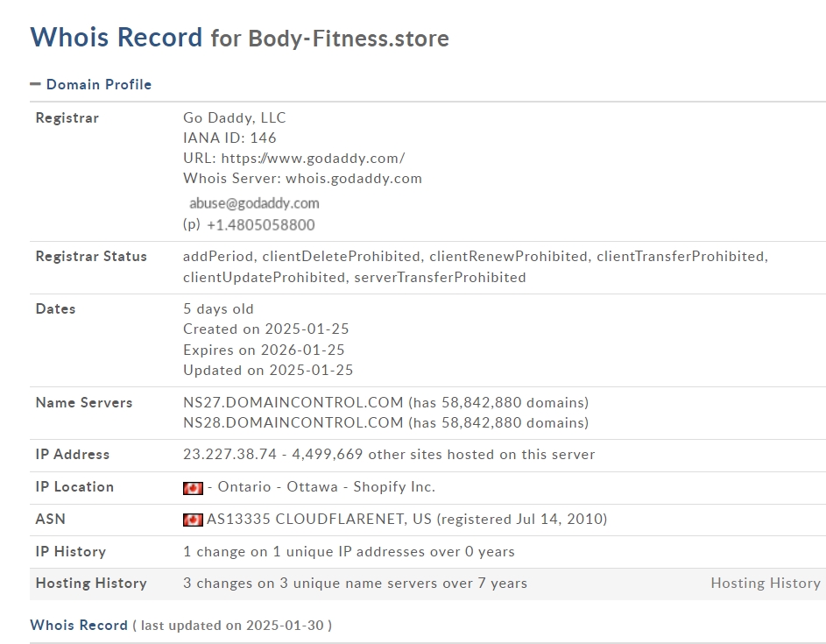Viewport: 826px width, 644px height.
Task: Select the 'ASN' row label
Action: tap(51, 519)
